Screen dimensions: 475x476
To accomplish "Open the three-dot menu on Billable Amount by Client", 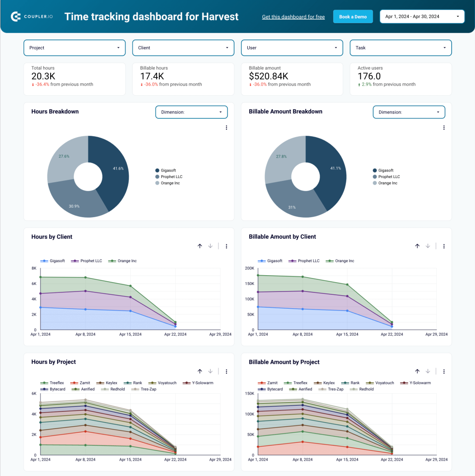I will [x=444, y=246].
